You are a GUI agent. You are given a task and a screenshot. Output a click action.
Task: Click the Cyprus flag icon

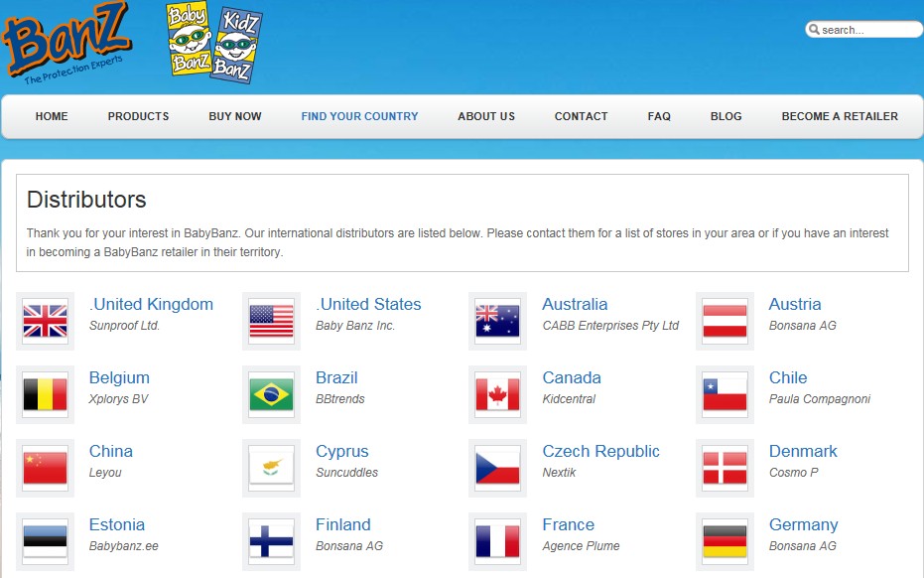pos(271,468)
